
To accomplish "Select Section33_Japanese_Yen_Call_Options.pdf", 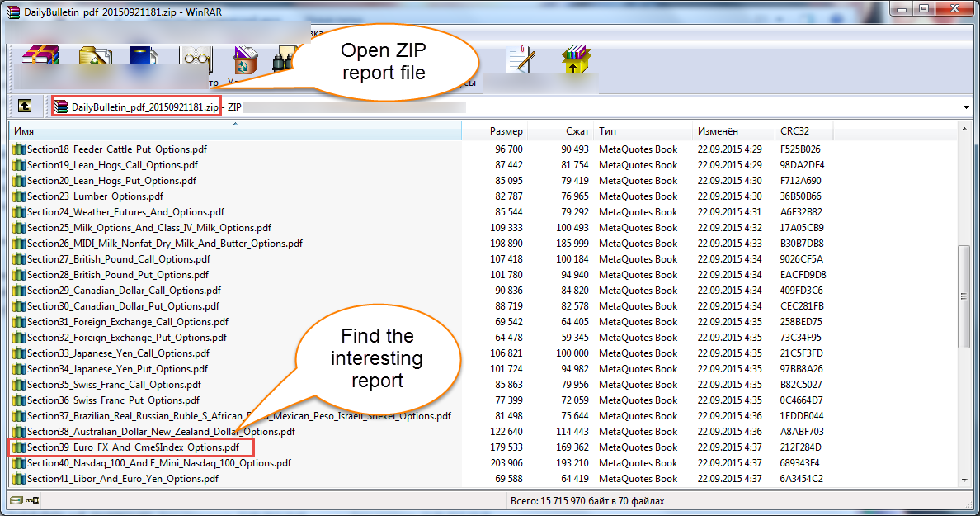I will point(118,353).
